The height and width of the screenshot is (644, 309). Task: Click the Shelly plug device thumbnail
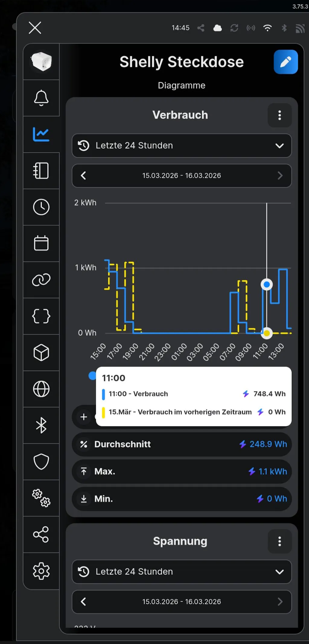[x=41, y=62]
